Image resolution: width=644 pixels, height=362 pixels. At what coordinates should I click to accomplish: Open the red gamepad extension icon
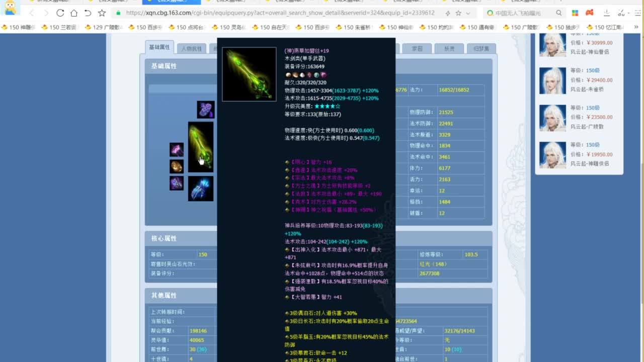pos(590,13)
